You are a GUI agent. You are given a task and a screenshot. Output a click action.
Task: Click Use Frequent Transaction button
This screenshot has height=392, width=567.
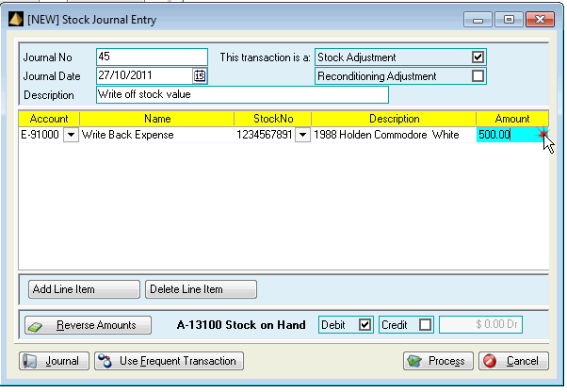(169, 361)
